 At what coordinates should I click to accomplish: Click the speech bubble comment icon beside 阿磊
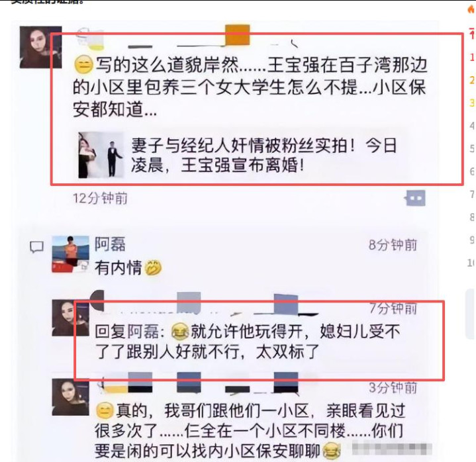click(36, 247)
